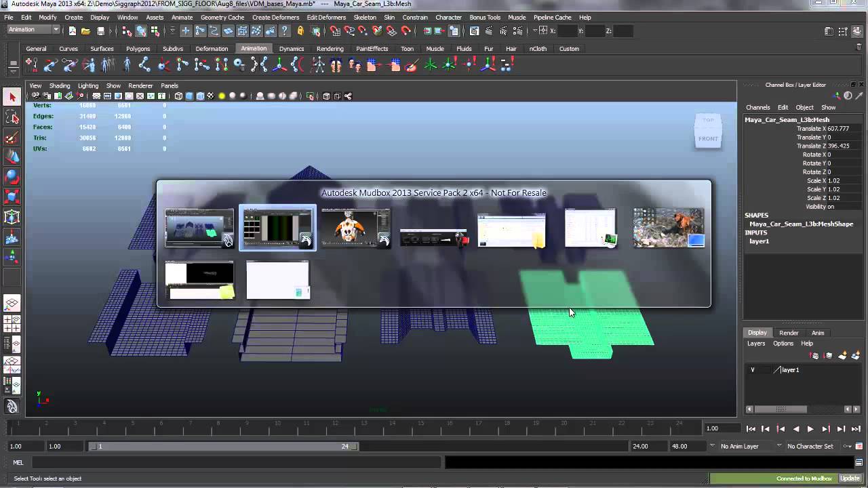Open the Shading menu in the viewport panel
The height and width of the screenshot is (488, 868).
59,85
